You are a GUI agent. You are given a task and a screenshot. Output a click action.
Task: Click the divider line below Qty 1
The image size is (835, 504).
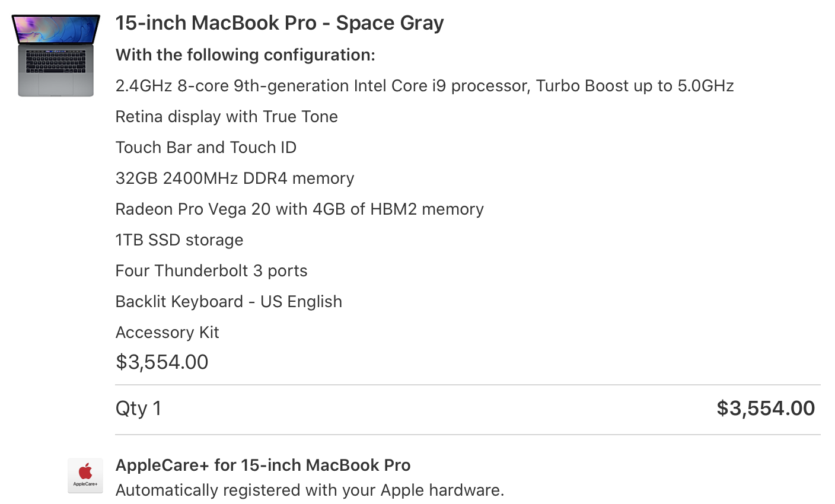pyautogui.click(x=467, y=435)
